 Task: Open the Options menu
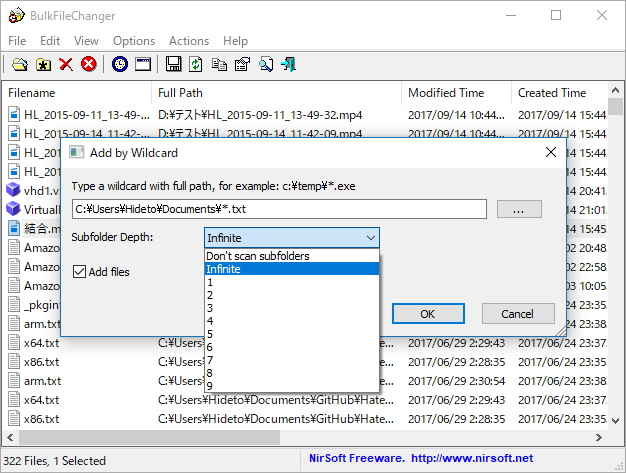click(134, 41)
